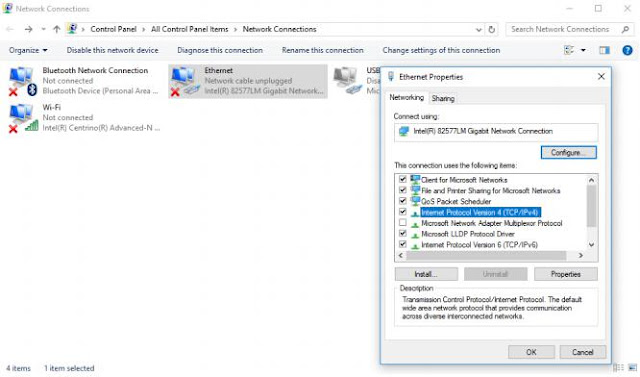Click the Search Network Connections field
The height and width of the screenshot is (377, 640).
[x=569, y=29]
